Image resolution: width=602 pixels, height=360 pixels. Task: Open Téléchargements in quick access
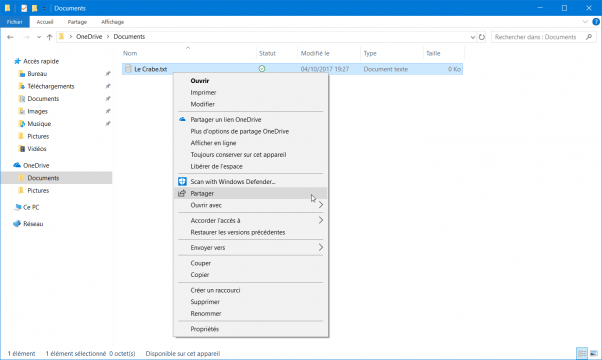pyautogui.click(x=51, y=86)
